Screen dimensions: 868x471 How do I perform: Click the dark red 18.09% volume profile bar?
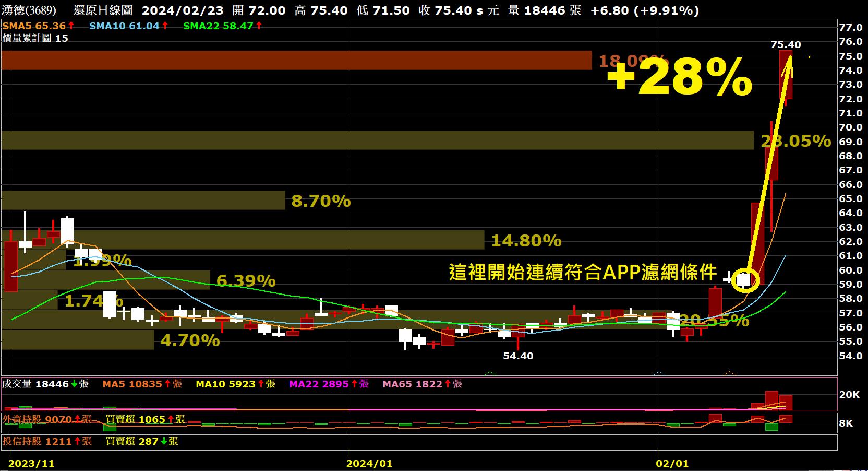pyautogui.click(x=296, y=61)
